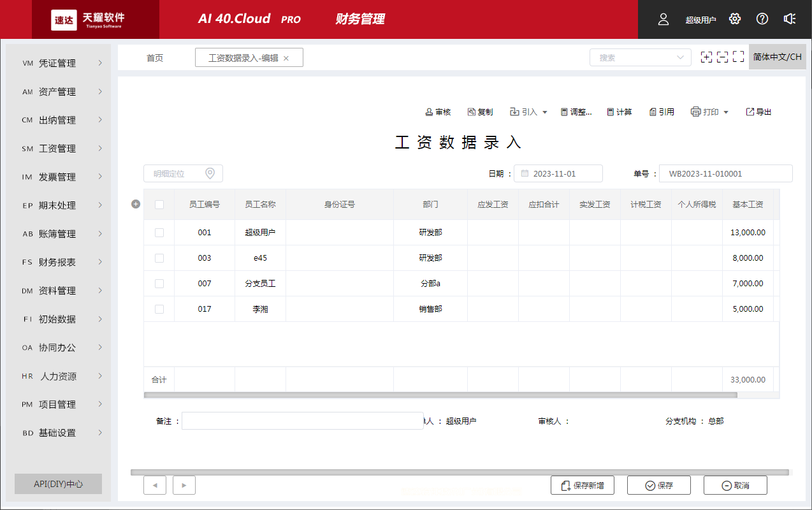Toggle the select-all checkbox in table header
This screenshot has width=812, height=510.
pos(159,204)
